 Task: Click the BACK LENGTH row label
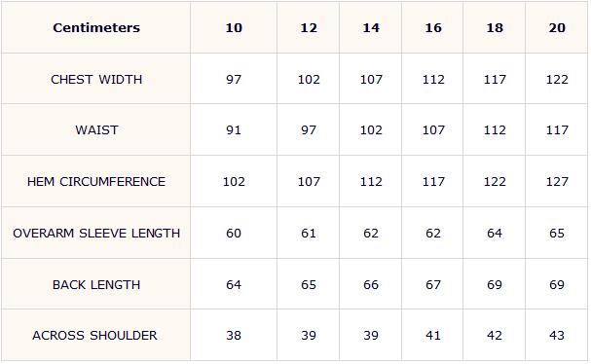pyautogui.click(x=96, y=285)
